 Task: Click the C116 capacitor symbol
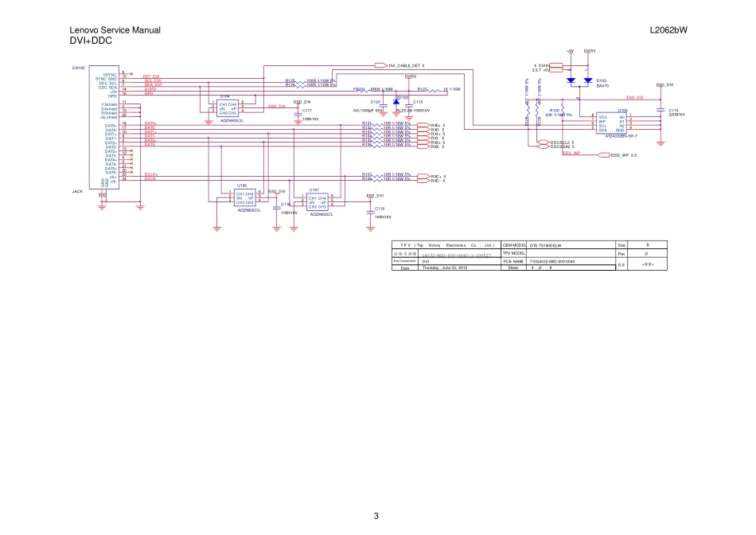click(x=661, y=111)
